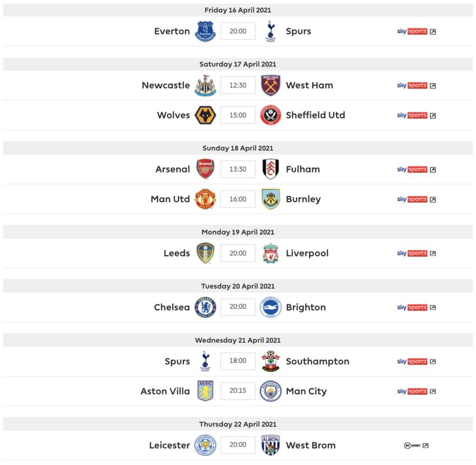The width and height of the screenshot is (476, 465).
Task: Click the Leicester City fox crest
Action: [x=205, y=445]
